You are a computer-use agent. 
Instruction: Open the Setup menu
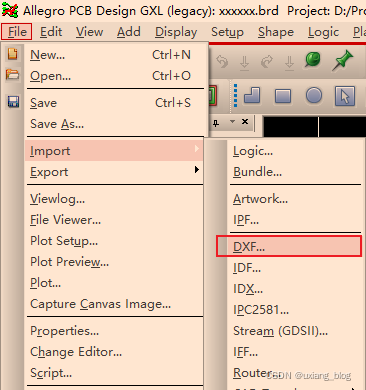(227, 32)
